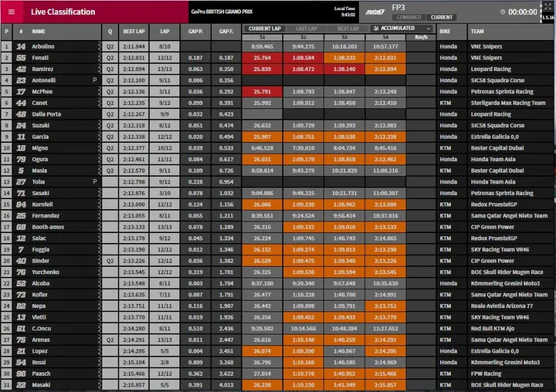The width and height of the screenshot is (556, 392).
Task: Sort by the GAP F. column header
Action: coord(226,32)
